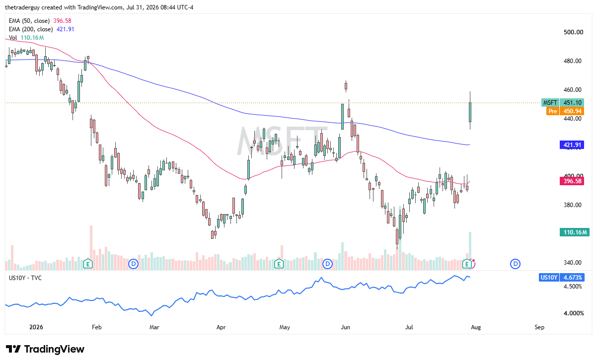
Task: Click the 500.00 price axis label
Action: (x=573, y=32)
